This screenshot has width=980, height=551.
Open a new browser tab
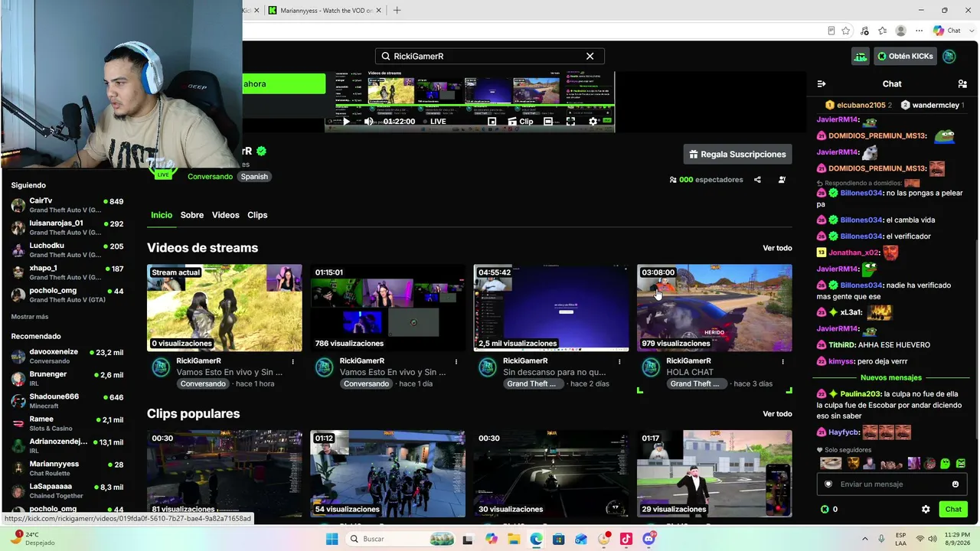coord(397,10)
